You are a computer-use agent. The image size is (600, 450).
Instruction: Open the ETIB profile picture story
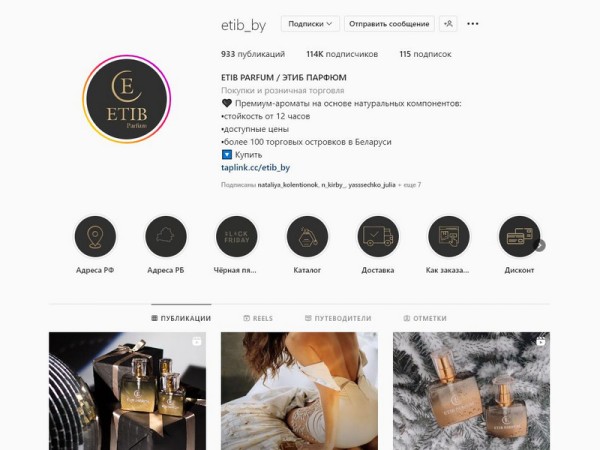(127, 99)
